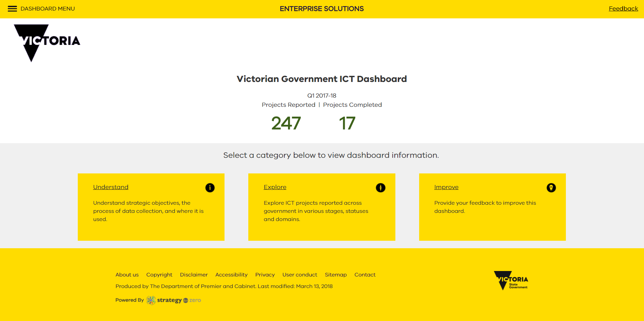View the Copyright information

(x=159, y=274)
